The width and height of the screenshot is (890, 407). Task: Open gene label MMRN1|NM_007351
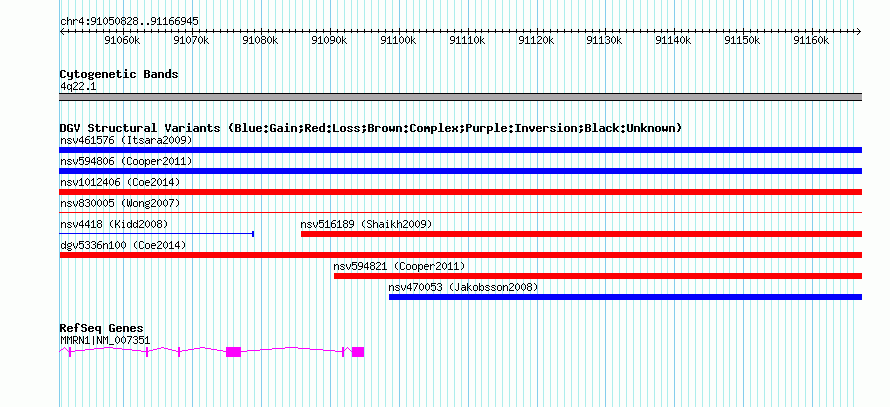tap(105, 340)
